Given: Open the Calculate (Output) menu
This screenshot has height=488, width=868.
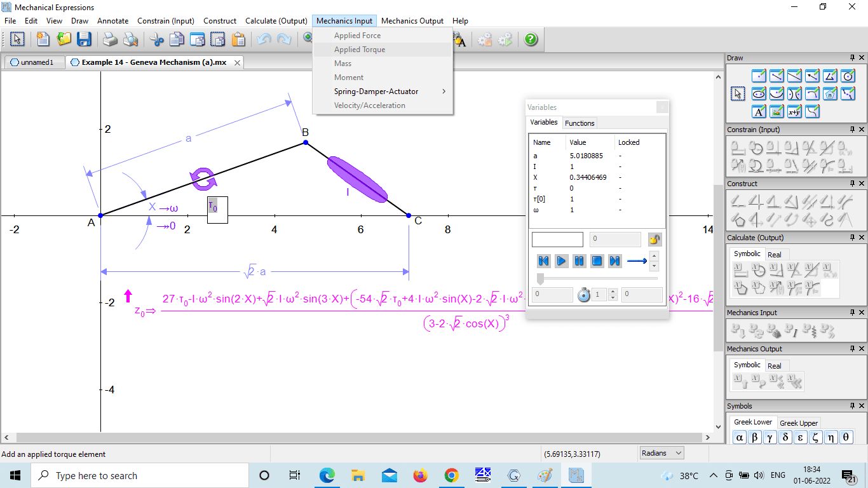Looking at the screenshot, I should [x=276, y=21].
